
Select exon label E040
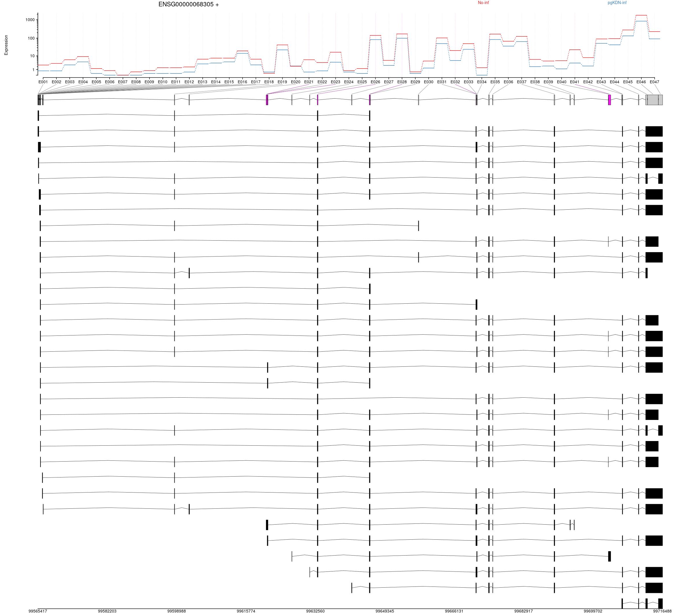pos(561,82)
